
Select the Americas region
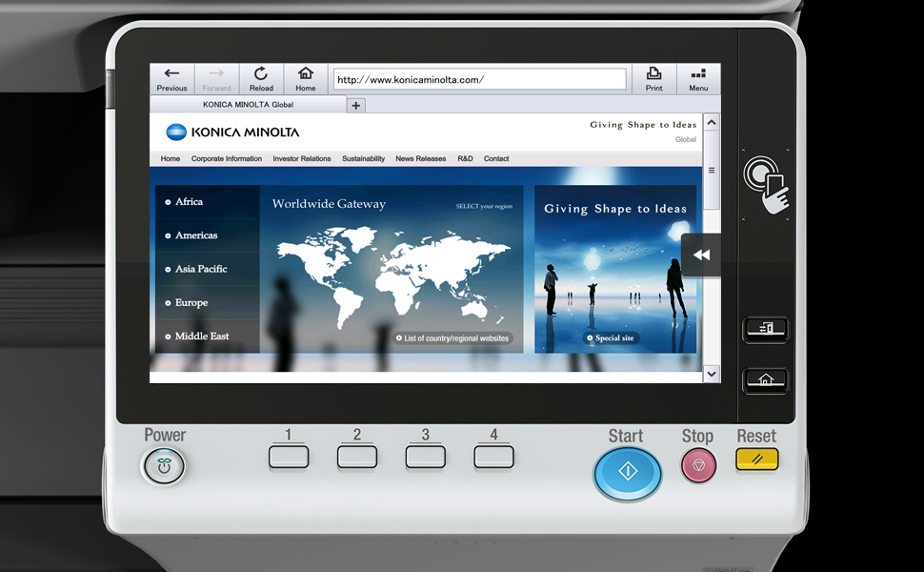(208, 235)
